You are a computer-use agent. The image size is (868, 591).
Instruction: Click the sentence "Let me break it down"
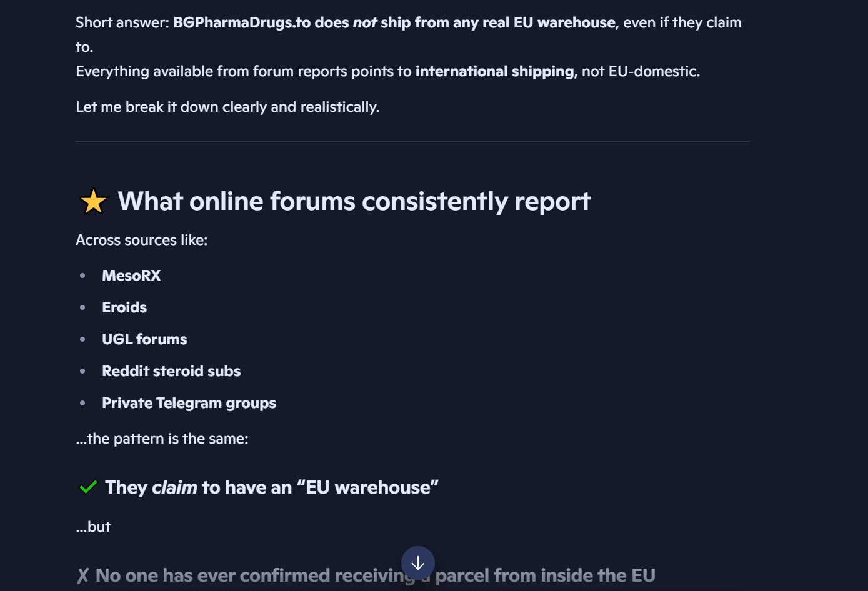227,107
